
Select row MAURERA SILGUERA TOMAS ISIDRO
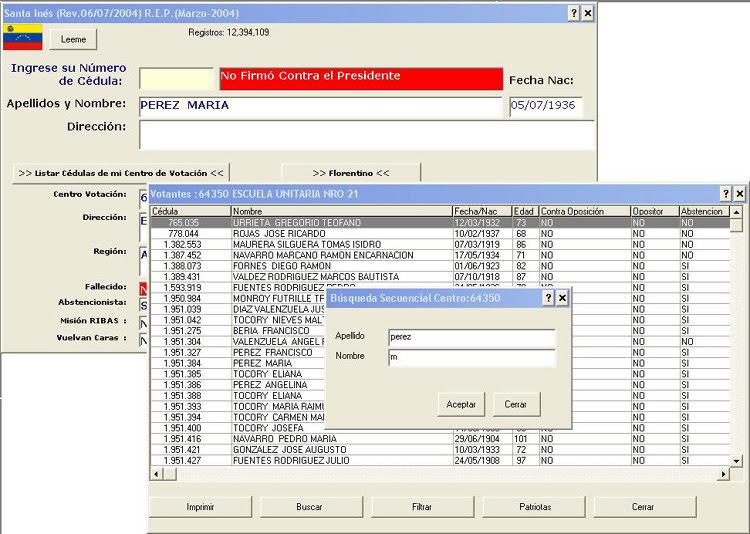[440, 245]
